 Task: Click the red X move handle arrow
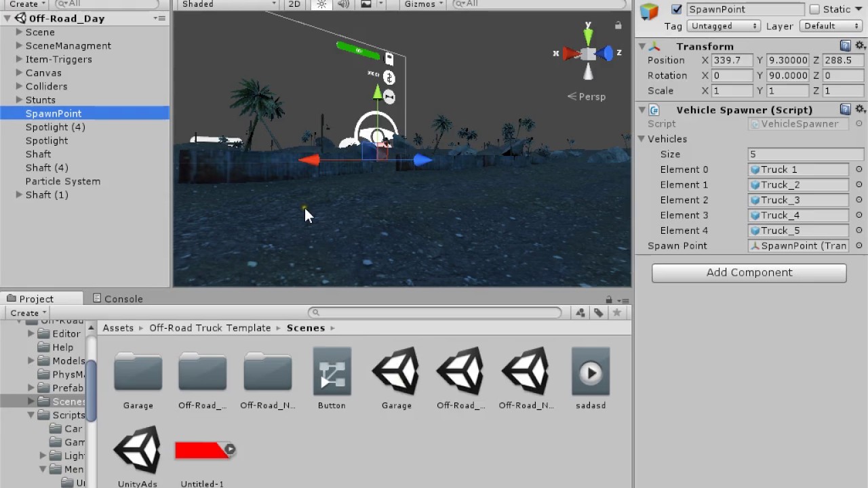pyautogui.click(x=309, y=160)
